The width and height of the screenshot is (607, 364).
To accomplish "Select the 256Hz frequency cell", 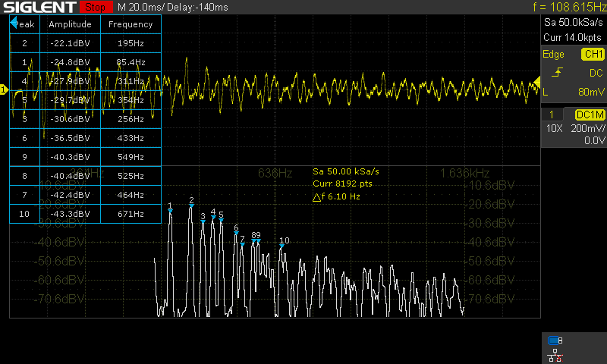I will (131, 119).
